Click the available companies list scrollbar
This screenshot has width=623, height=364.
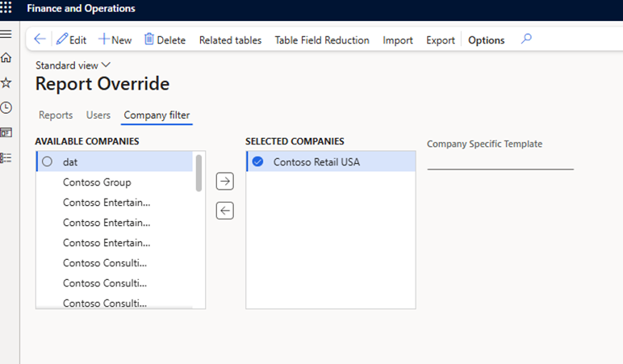click(199, 173)
